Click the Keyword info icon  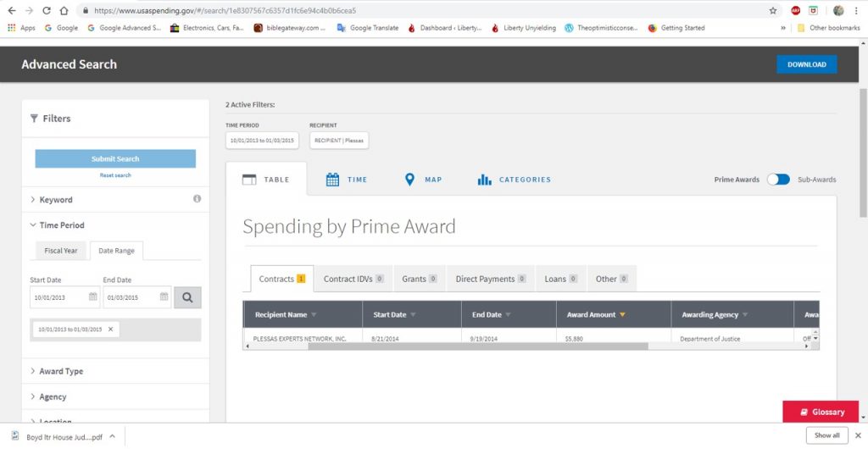click(x=197, y=198)
